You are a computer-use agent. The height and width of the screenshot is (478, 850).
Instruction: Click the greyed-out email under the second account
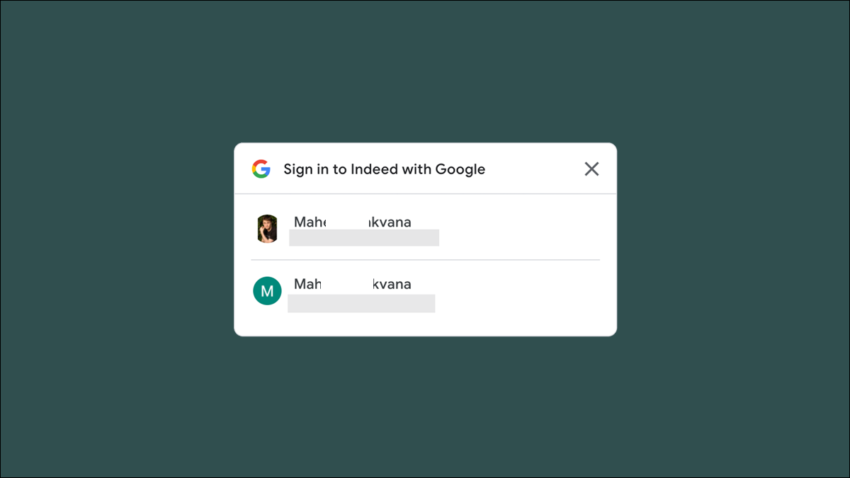pyautogui.click(x=361, y=303)
